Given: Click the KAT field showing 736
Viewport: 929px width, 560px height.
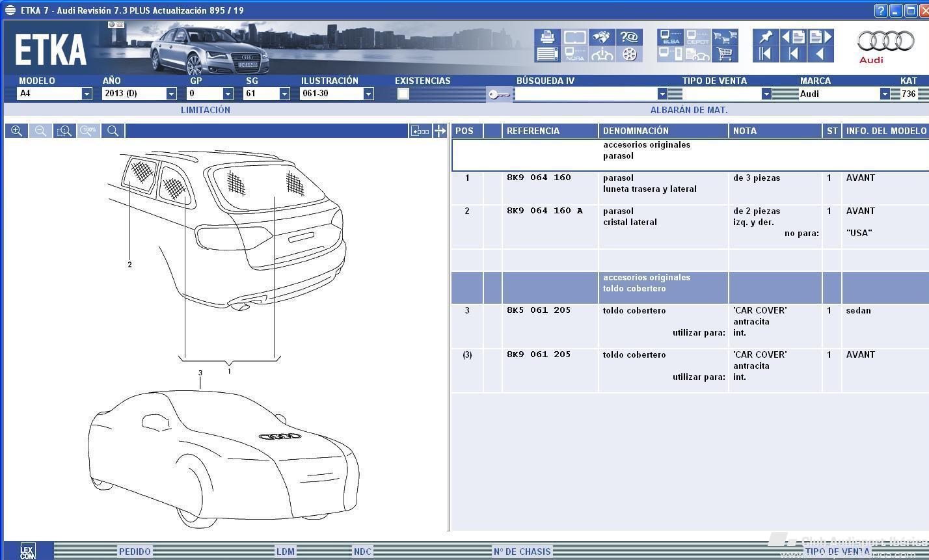Looking at the screenshot, I should pos(909,94).
